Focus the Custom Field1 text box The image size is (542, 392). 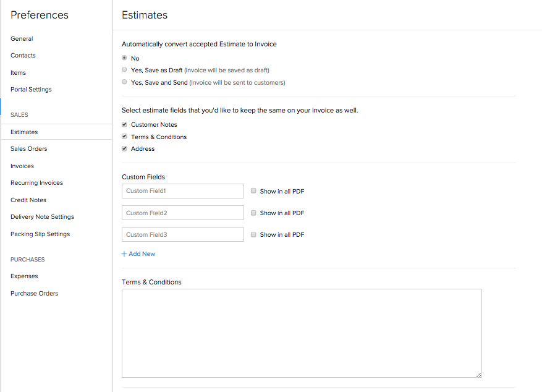tap(183, 191)
